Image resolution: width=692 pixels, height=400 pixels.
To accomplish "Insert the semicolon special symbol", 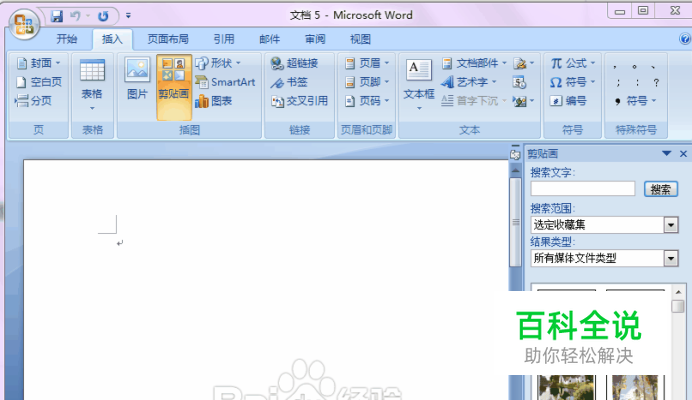I will [x=618, y=83].
